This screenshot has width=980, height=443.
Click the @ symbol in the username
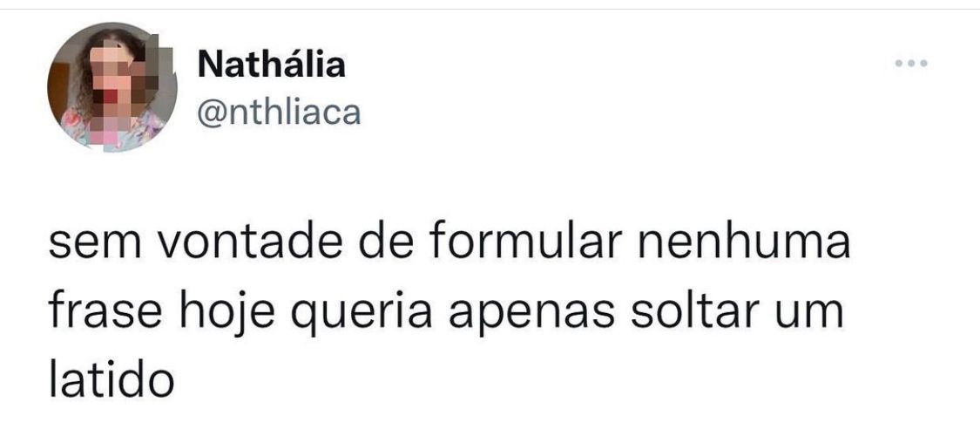211,113
